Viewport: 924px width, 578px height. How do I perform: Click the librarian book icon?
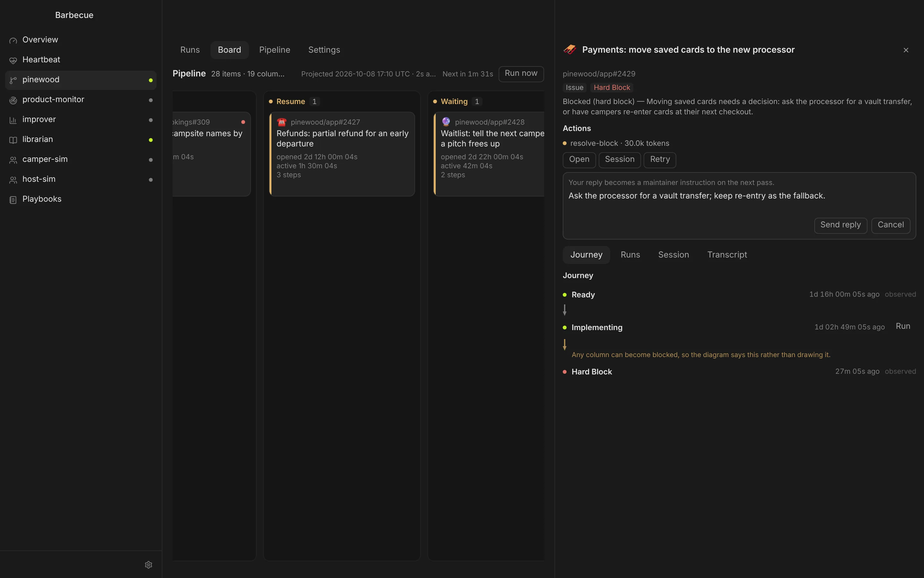[13, 140]
